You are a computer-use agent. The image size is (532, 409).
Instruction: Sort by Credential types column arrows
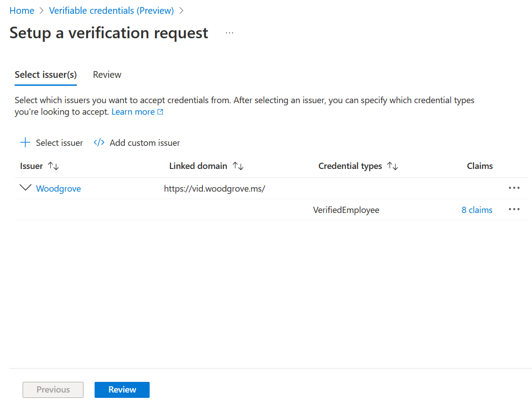coord(393,166)
